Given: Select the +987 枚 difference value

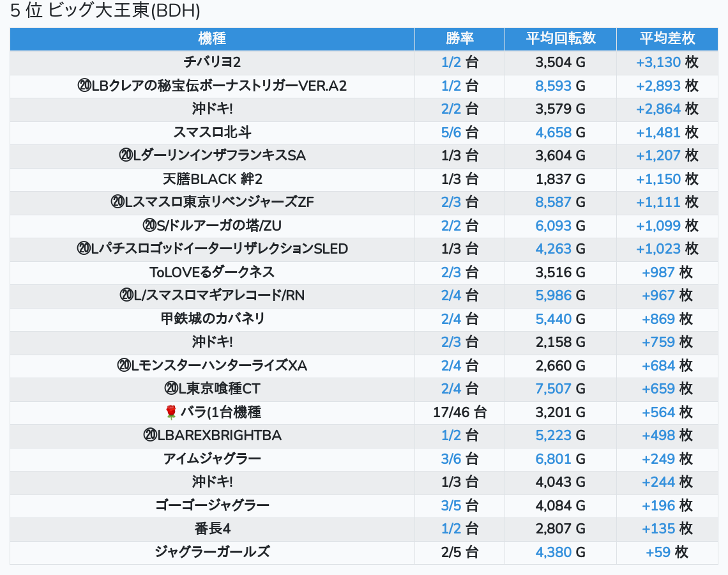Looking at the screenshot, I should [x=667, y=272].
